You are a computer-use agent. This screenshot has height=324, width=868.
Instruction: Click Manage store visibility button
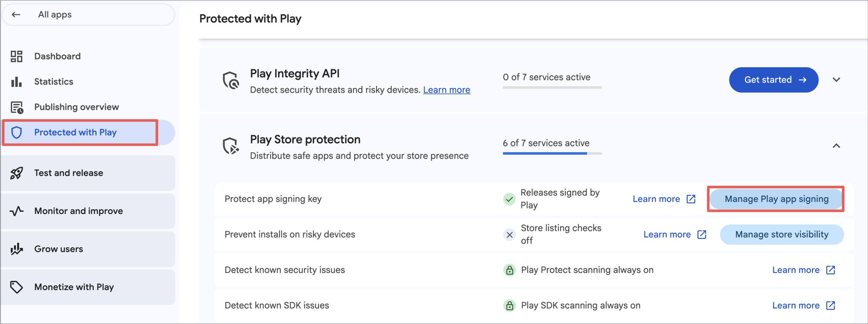[782, 235]
